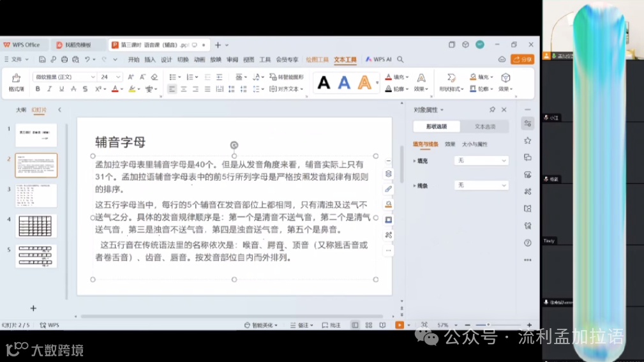Select the black A text style preset
This screenshot has width=644, height=362.
(x=324, y=83)
